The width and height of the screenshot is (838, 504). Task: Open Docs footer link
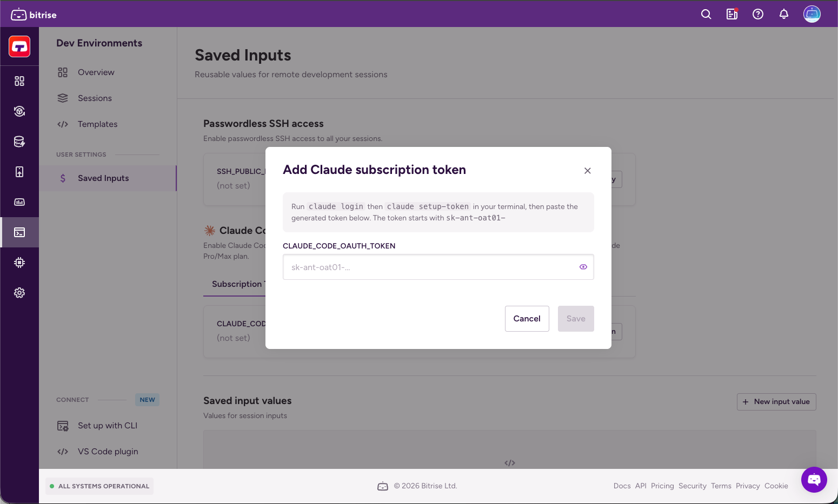tap(622, 486)
